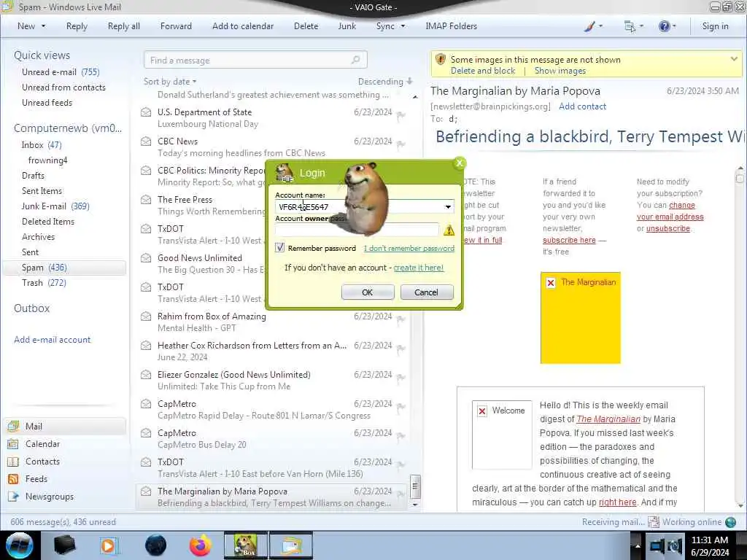Click Reply in the toolbar

(x=77, y=26)
